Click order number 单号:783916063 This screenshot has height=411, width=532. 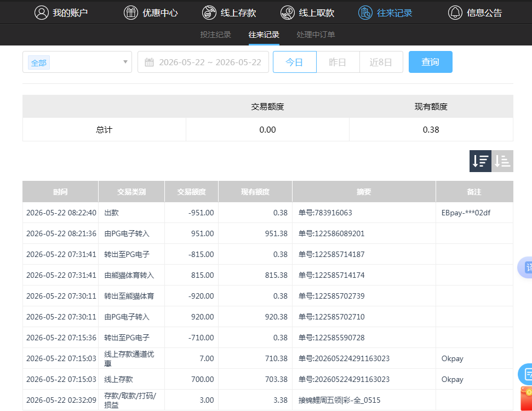[x=325, y=213]
